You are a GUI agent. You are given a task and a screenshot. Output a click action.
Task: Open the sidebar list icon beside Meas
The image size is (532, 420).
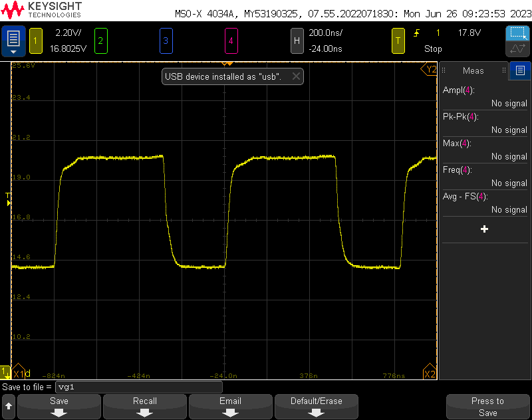tap(520, 70)
